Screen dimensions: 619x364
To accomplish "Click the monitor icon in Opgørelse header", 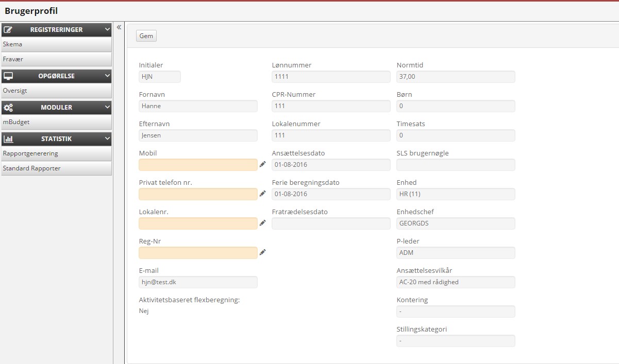I will coord(8,76).
